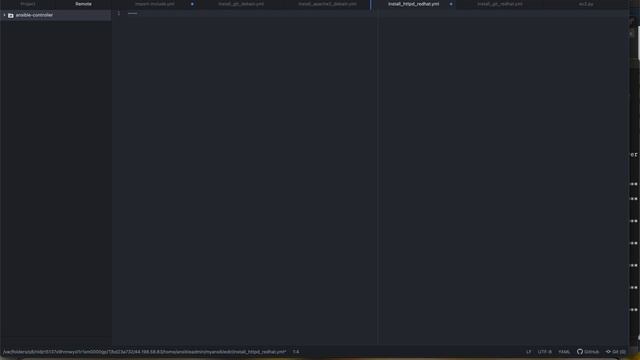Click the file path in status bar

[144, 351]
